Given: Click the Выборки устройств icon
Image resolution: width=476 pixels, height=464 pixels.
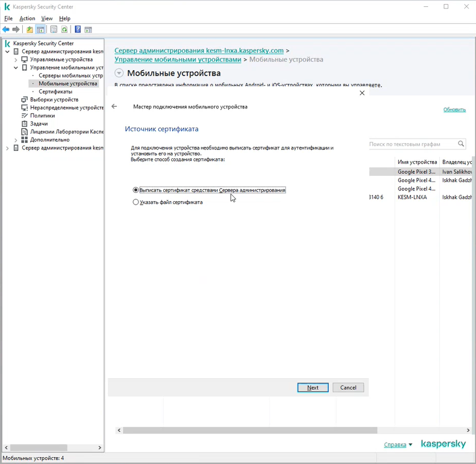Looking at the screenshot, I should pyautogui.click(x=24, y=99).
